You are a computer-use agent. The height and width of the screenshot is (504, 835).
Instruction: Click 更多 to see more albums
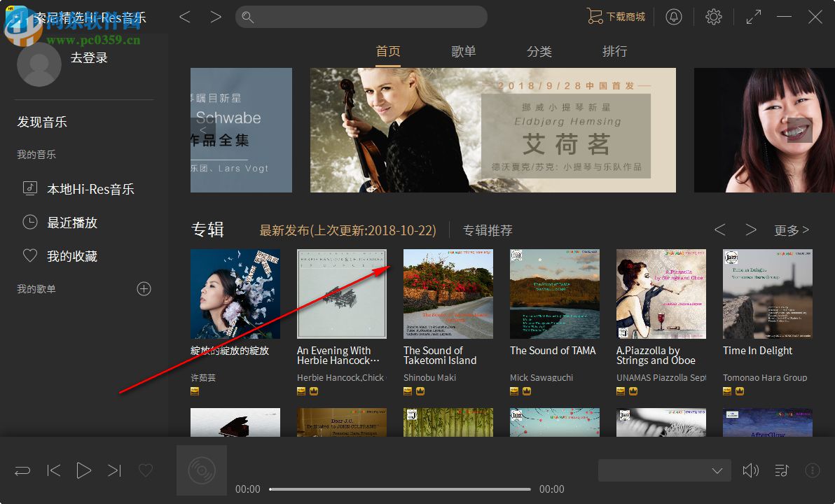click(x=792, y=230)
